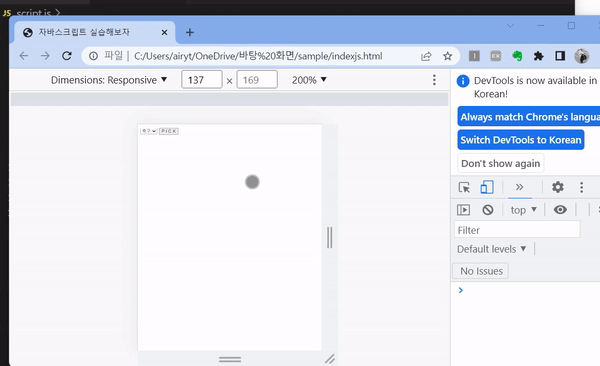
Task: Open DevTools settings gear
Action: [x=558, y=187]
